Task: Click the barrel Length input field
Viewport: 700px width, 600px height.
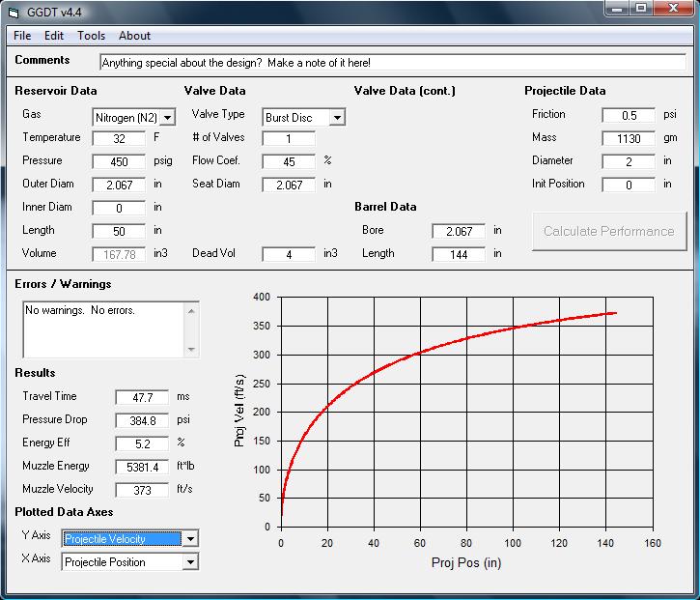Action: (x=459, y=255)
